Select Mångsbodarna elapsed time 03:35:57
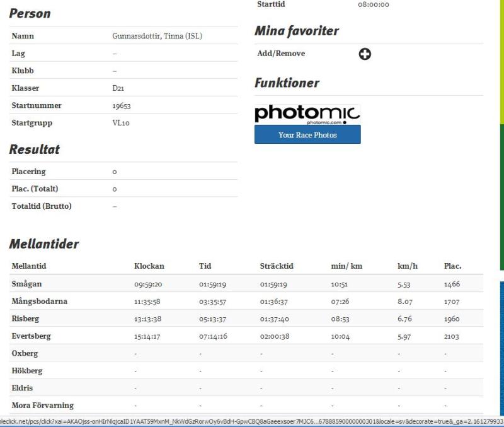 tap(213, 301)
